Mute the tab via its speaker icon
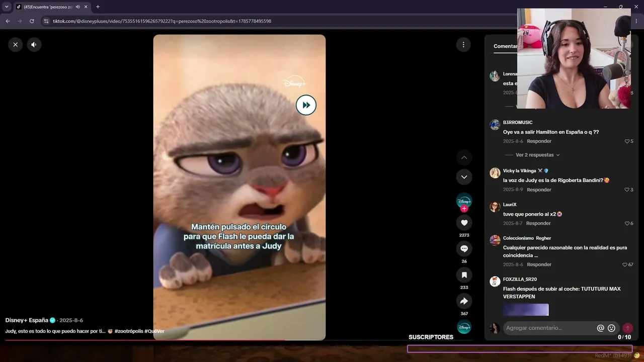Image resolution: width=644 pixels, height=362 pixels. coord(77,7)
